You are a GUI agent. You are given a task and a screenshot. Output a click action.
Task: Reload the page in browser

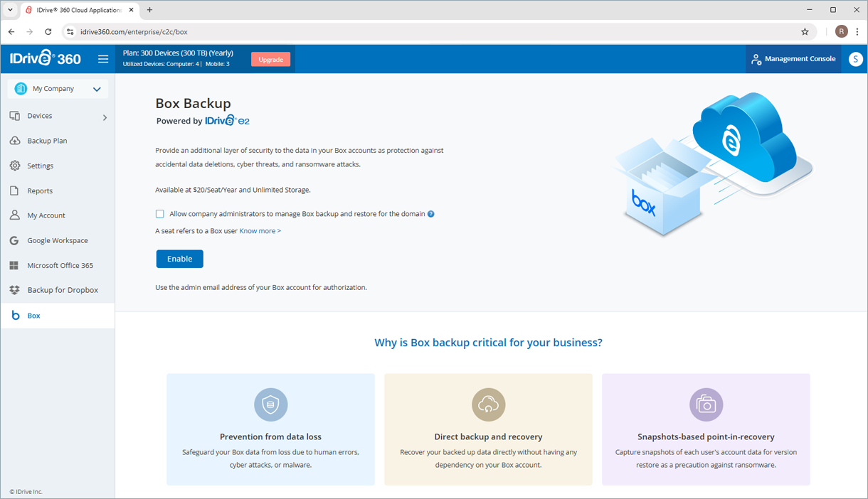48,32
